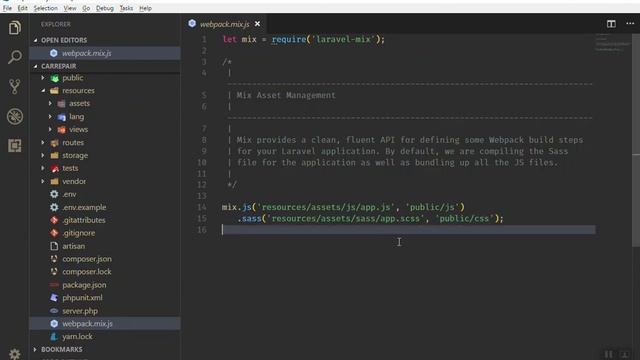This screenshot has height=360, width=640.
Task: Click 'Mix Asset Management' comment text
Action: click(x=286, y=96)
